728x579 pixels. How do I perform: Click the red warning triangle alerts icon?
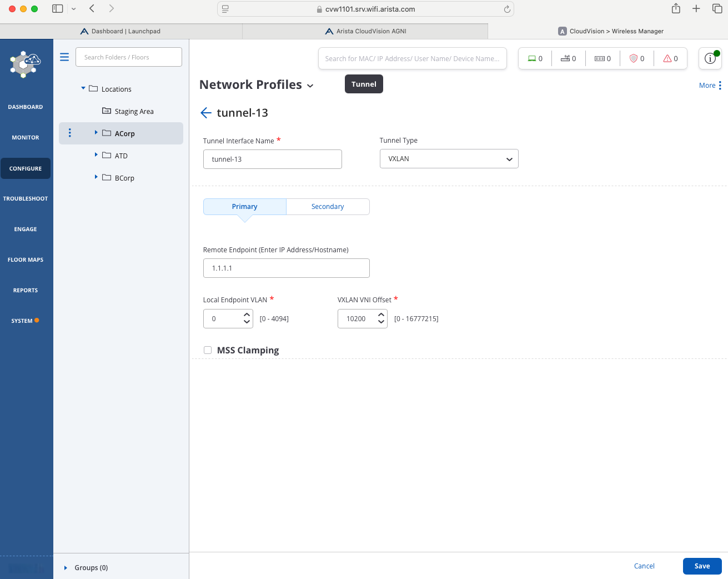(667, 58)
